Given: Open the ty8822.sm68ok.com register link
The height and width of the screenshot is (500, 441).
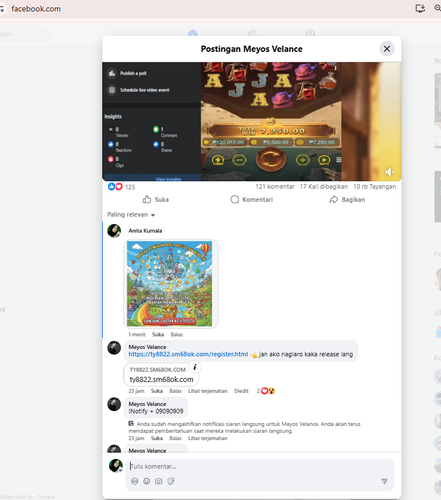Looking at the screenshot, I should (x=188, y=354).
